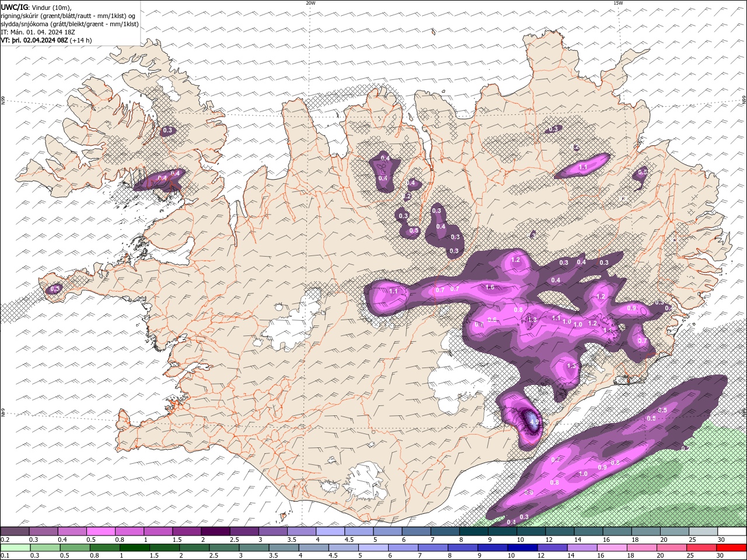Image resolution: width=747 pixels, height=560 pixels.
Task: Click the dark blue bottom-row swatch labeled 10
Action: [523, 548]
